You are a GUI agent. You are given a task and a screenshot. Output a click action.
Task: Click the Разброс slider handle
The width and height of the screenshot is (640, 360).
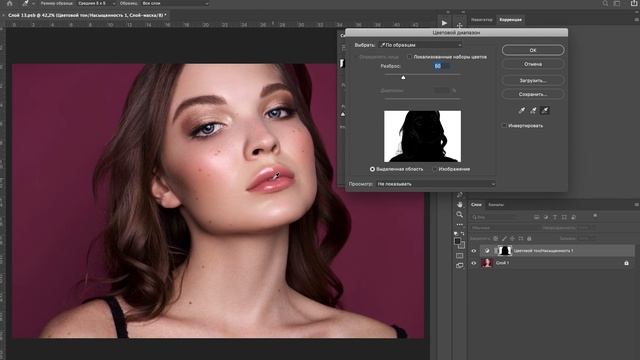[x=403, y=77]
